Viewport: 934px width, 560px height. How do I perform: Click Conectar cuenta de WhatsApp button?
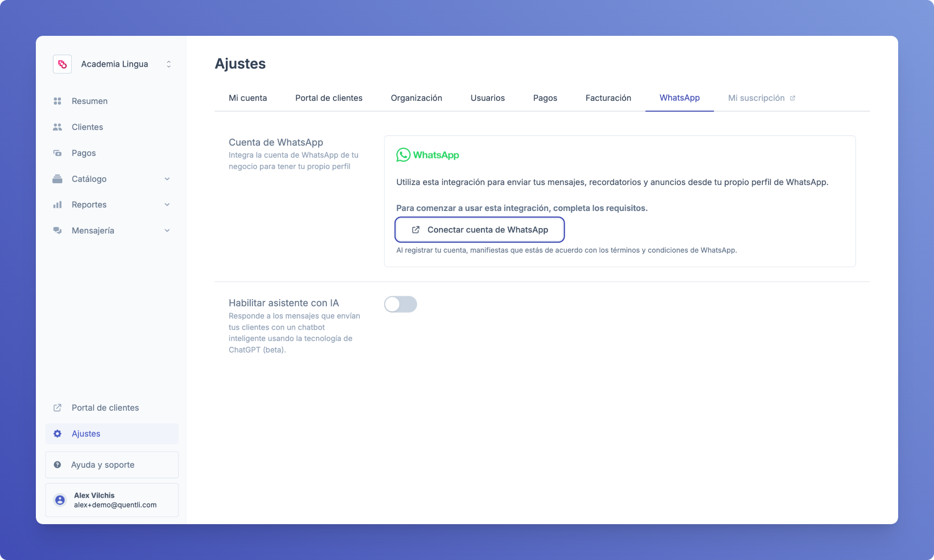click(479, 230)
